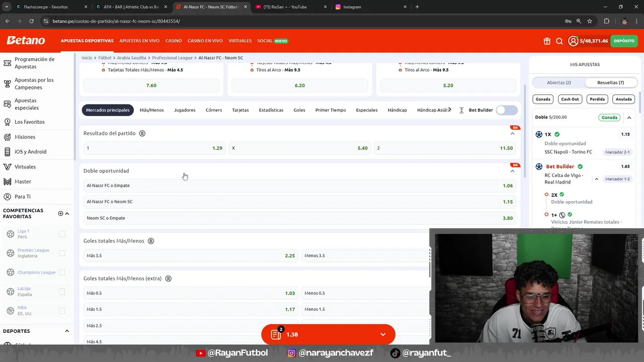This screenshot has height=362, width=644.
Task: Filter bets by Ganada
Action: pos(543,99)
